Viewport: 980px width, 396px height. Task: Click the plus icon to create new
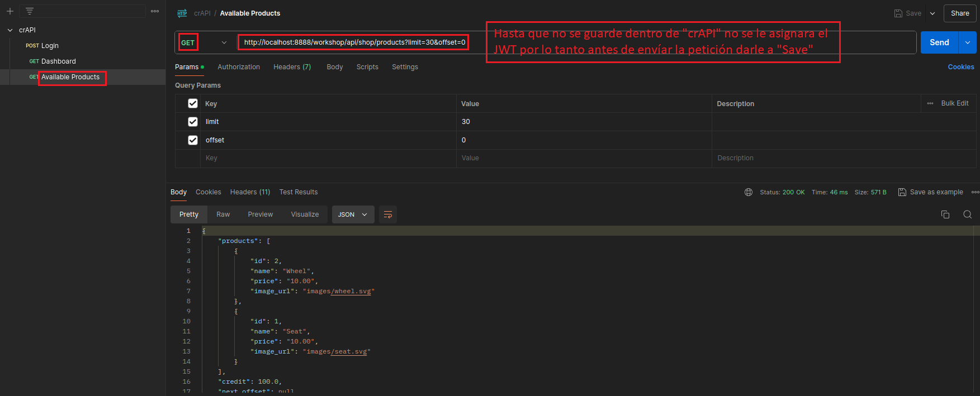click(x=10, y=11)
